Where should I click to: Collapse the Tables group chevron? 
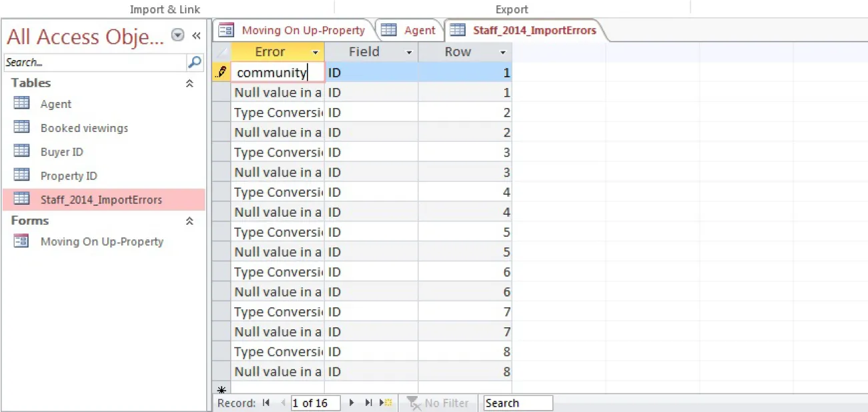tap(189, 83)
